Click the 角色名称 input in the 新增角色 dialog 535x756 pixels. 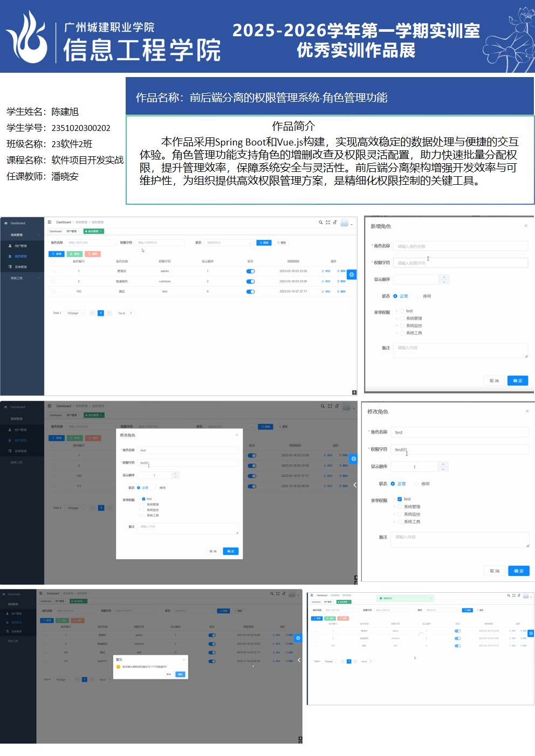[x=459, y=246]
